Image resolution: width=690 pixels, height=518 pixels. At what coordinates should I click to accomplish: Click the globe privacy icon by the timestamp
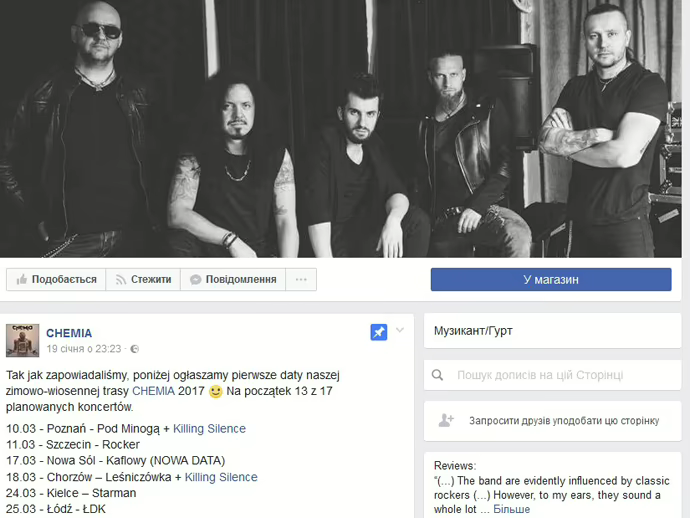pyautogui.click(x=135, y=349)
